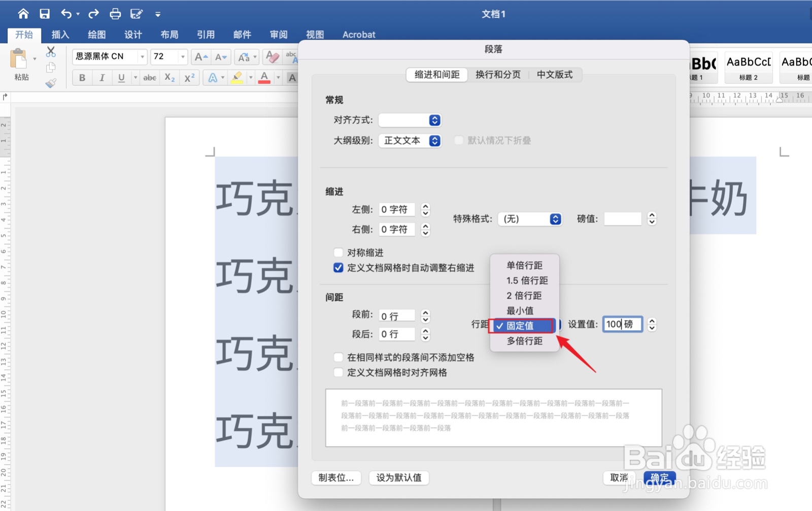Image resolution: width=812 pixels, height=511 pixels.
Task: Open the 特殊格式 dropdown showing (无)
Action: tap(530, 219)
